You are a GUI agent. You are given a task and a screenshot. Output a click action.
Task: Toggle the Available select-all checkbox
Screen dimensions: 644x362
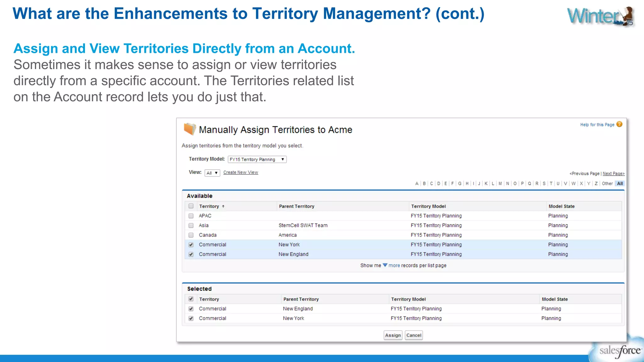(191, 206)
